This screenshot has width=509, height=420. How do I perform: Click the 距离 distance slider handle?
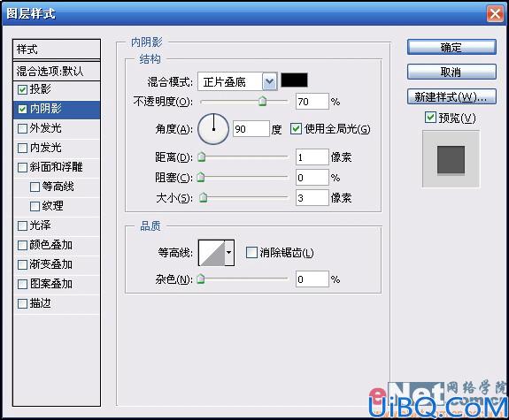pos(202,157)
